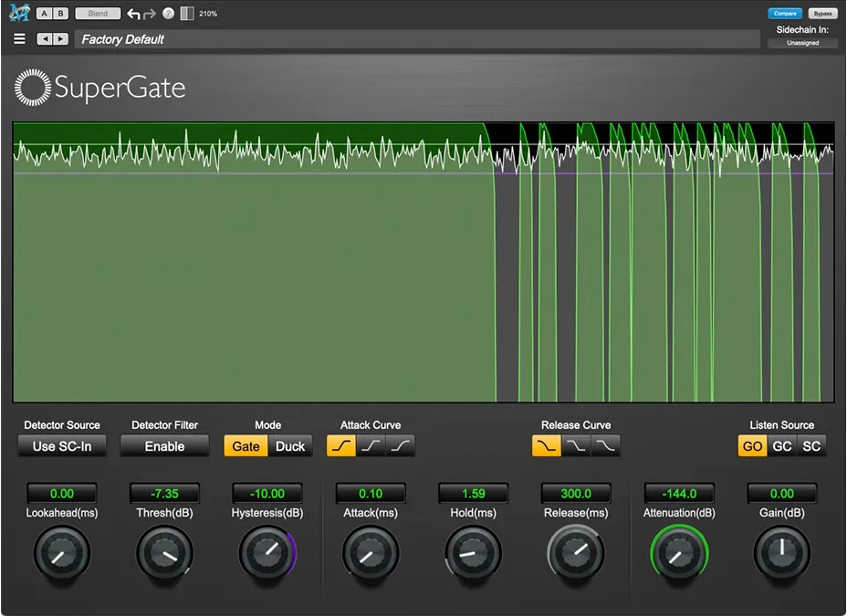
Task: Click the Thresh value field showing -7.35
Action: 165,494
